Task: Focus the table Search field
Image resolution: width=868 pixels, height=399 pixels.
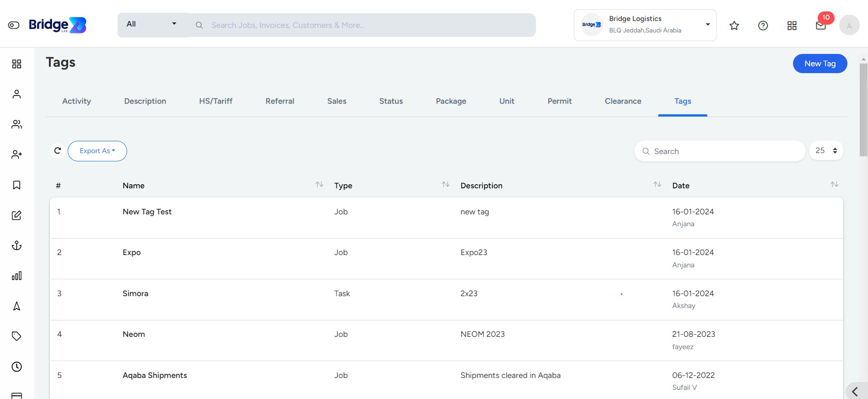Action: 720,151
